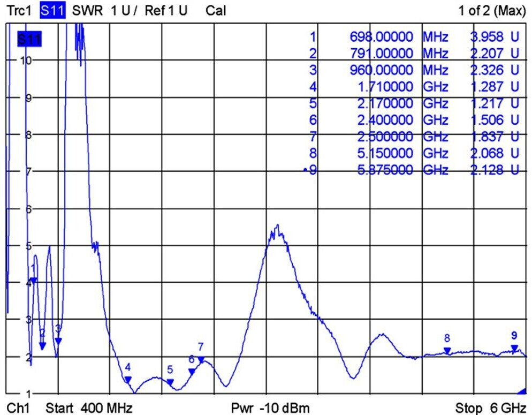532x415 pixels.
Task: Select marker 1 triangle on the trace
Action: [33, 280]
